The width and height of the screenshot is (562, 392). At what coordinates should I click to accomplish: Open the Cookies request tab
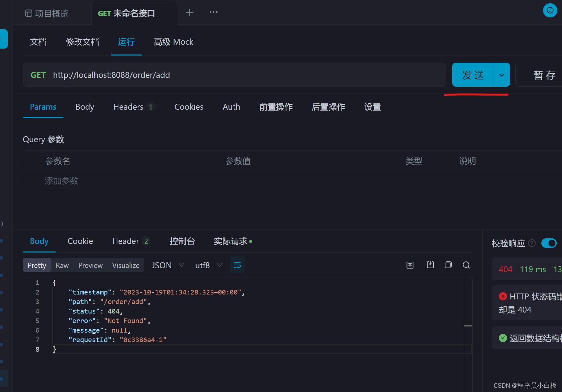(x=189, y=107)
